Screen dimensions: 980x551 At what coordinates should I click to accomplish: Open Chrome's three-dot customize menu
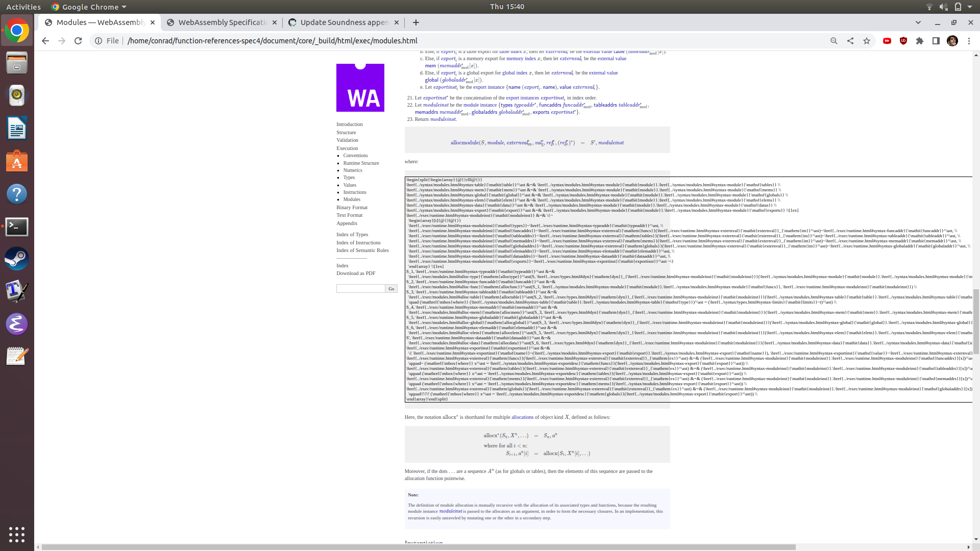[969, 41]
